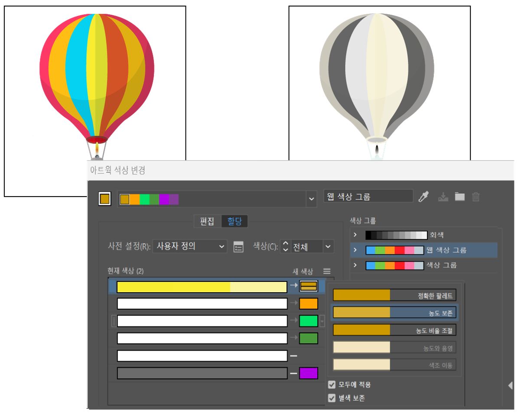Click the color group name field 웹 색상 그룹
The image size is (531, 420).
[x=368, y=197]
